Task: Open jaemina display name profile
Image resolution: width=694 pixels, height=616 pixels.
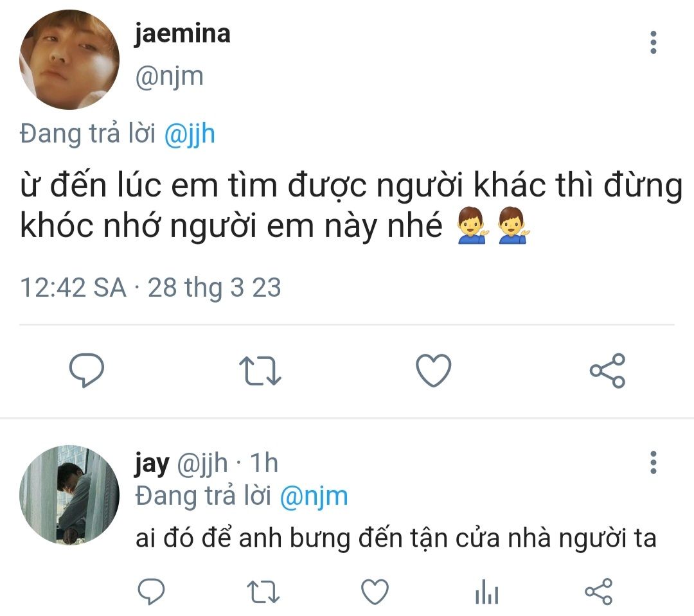Action: (182, 34)
